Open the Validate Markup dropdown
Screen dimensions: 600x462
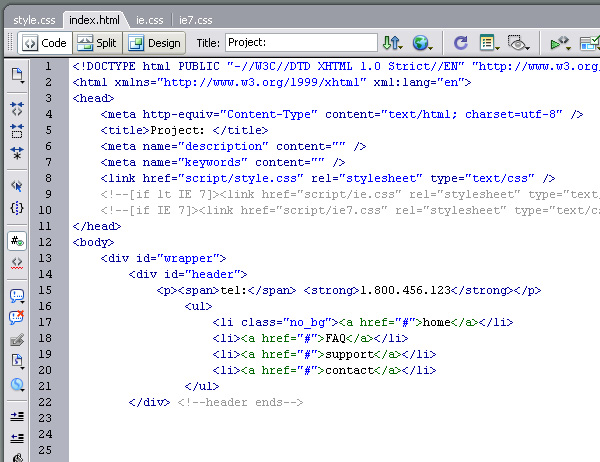(560, 42)
